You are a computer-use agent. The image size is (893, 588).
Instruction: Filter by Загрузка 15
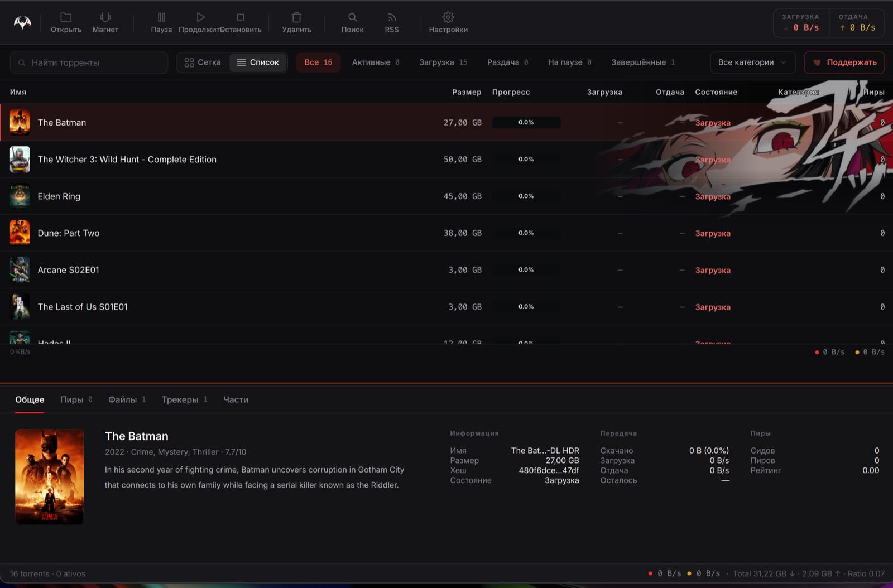443,62
